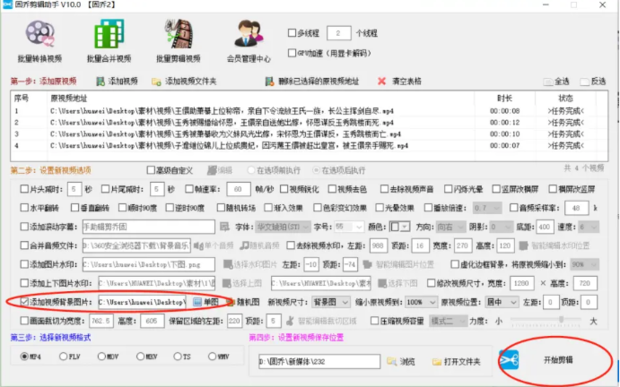Open 批量合并视频 batch merge video tool
The image size is (620, 387).
click(109, 41)
